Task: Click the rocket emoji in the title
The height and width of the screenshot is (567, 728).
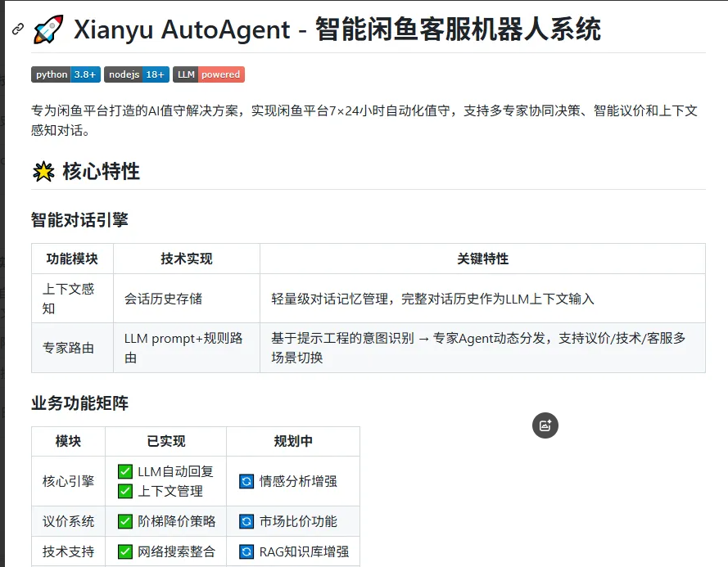Action: (48, 29)
